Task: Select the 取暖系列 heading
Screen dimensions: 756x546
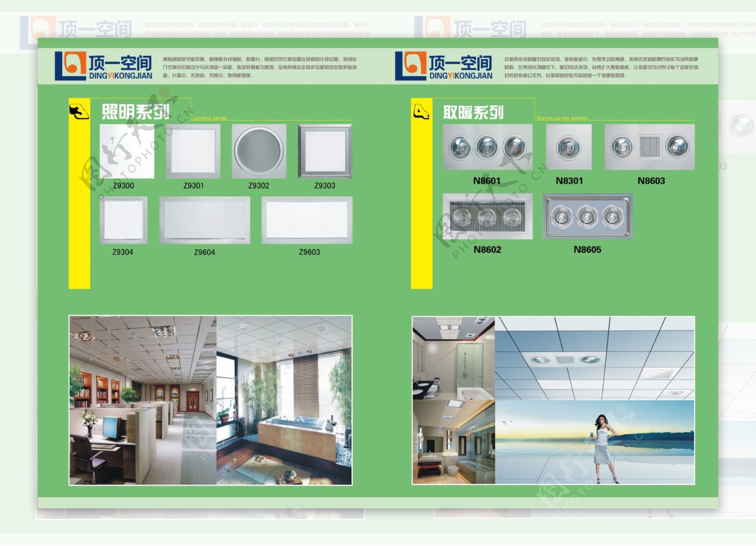Action: click(473, 112)
